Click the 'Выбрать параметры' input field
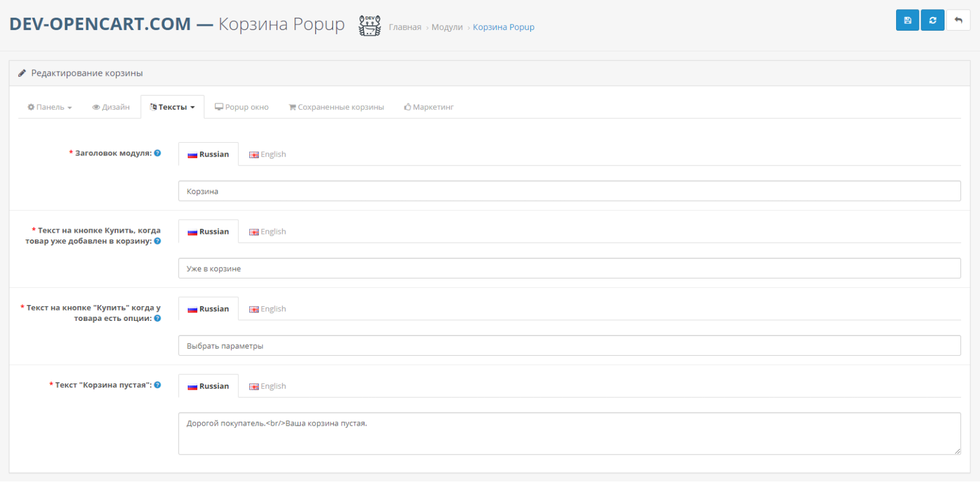The width and height of the screenshot is (980, 482). (x=569, y=345)
